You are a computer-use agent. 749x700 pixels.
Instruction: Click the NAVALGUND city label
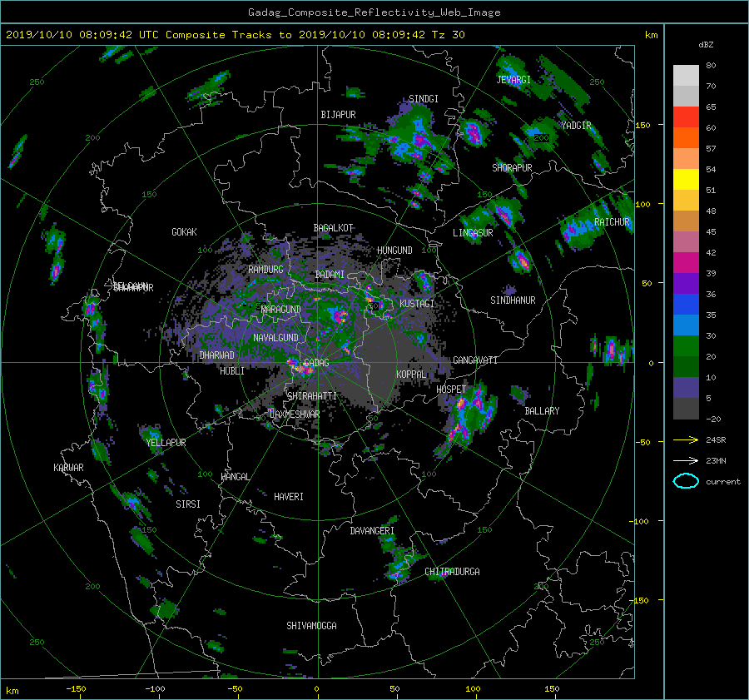(x=275, y=338)
